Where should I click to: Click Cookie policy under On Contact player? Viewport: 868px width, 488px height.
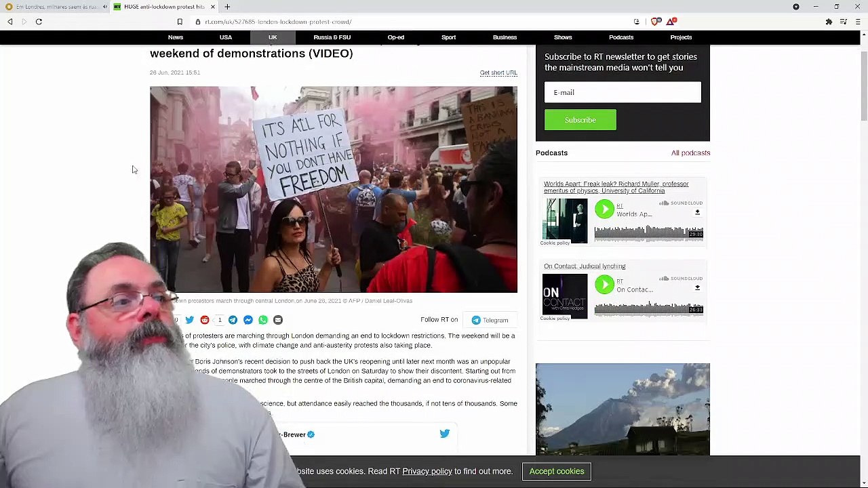(555, 318)
